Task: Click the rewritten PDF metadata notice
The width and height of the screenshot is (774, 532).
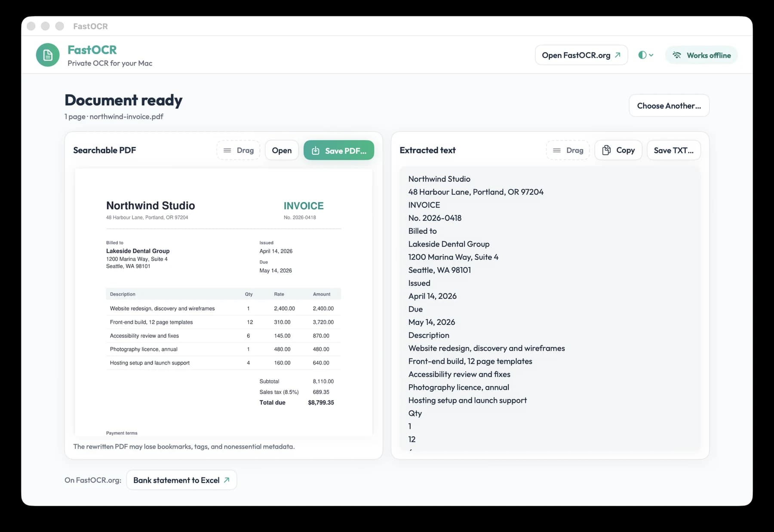Action: pyautogui.click(x=184, y=446)
